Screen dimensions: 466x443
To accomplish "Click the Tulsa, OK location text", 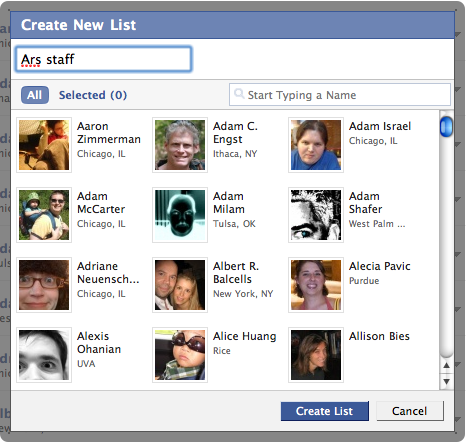I will point(234,224).
